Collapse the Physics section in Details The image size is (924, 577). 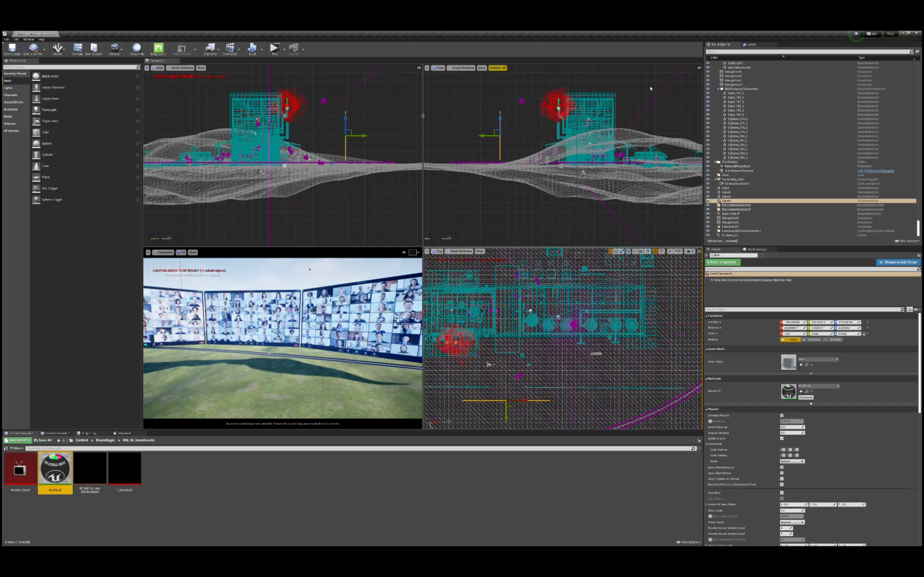[x=706, y=409]
